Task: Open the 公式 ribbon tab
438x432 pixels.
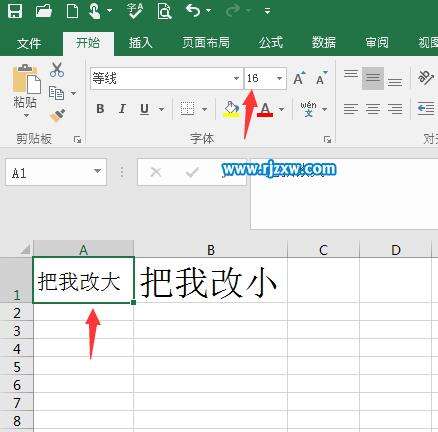Action: (x=271, y=43)
